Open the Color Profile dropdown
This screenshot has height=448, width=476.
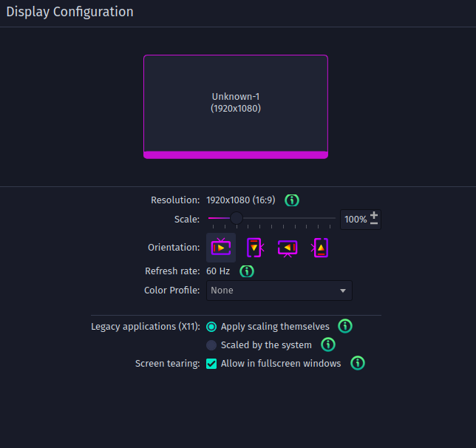[279, 291]
